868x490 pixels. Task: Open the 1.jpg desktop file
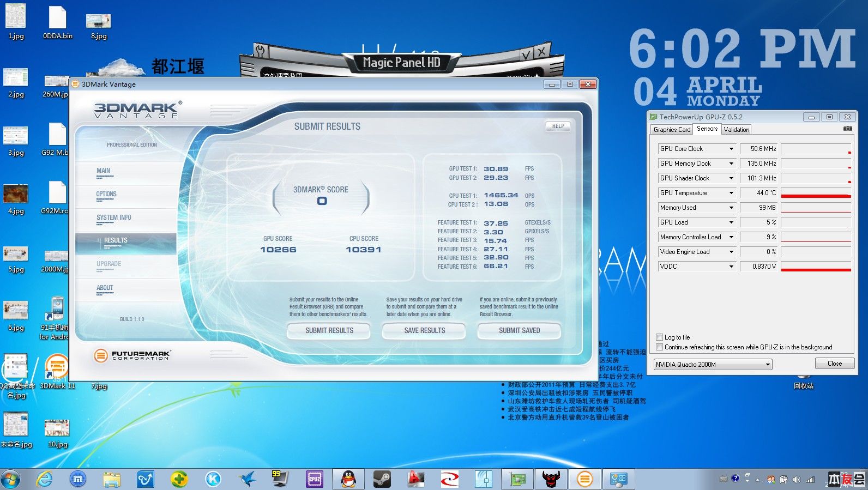(16, 22)
